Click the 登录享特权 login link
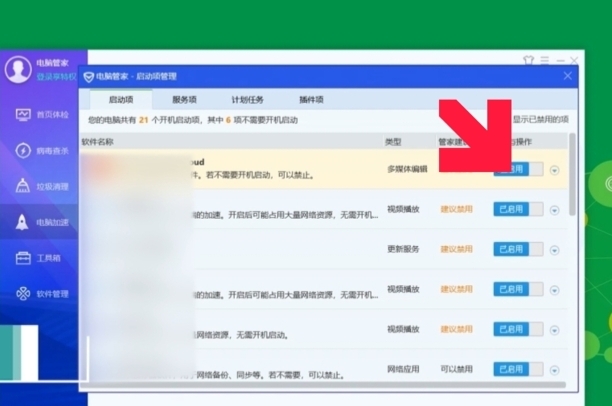This screenshot has height=406, width=612. click(x=56, y=77)
